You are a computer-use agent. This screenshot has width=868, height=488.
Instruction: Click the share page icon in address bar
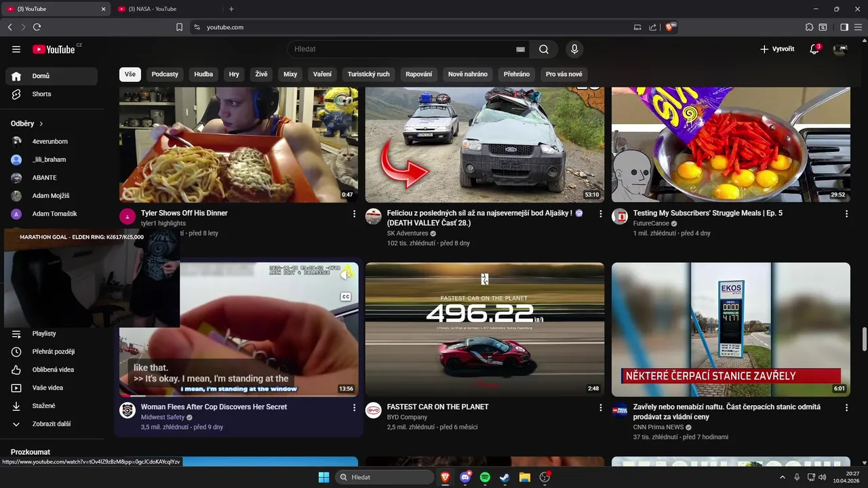(x=652, y=27)
